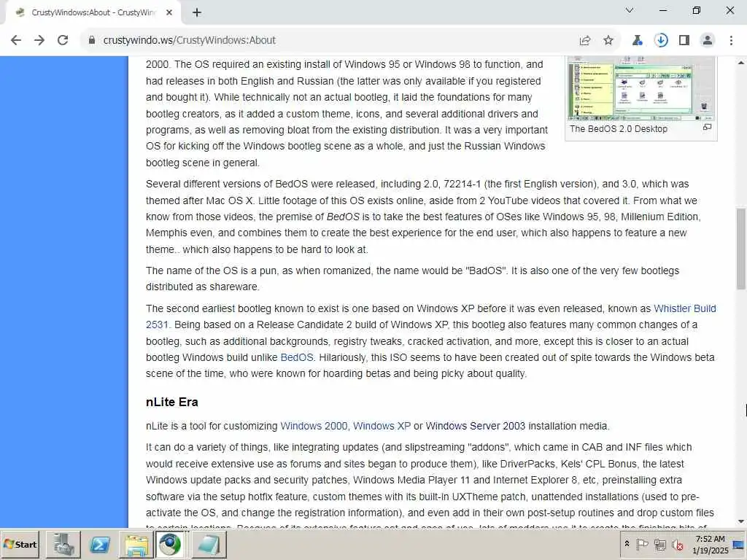This screenshot has width=747, height=560.
Task: Open the profile avatar menu
Action: pos(708,41)
